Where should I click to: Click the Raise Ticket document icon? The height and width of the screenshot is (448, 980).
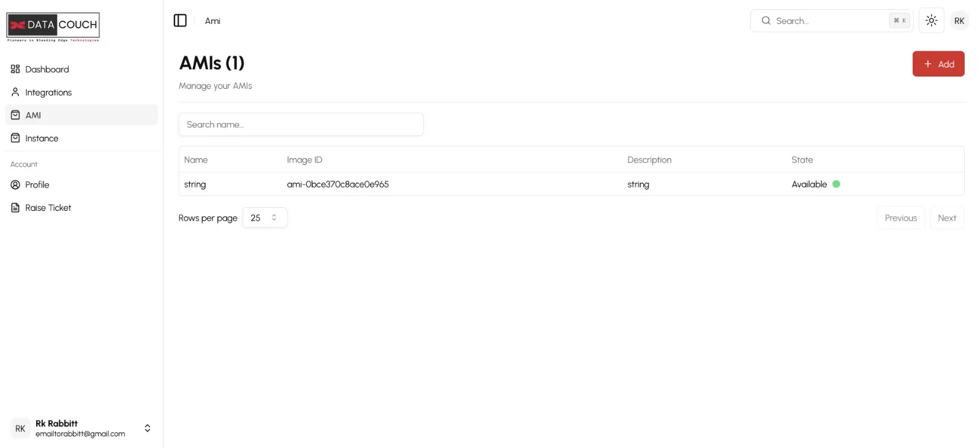pos(15,208)
